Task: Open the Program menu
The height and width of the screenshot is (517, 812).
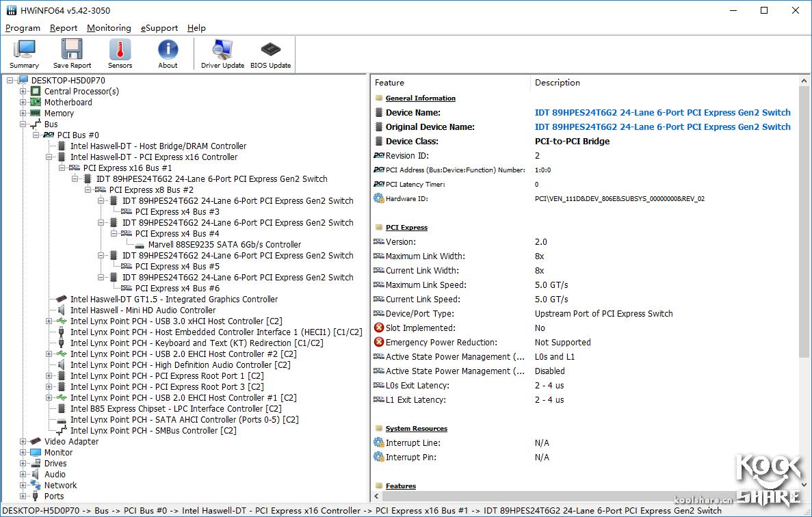Action: pyautogui.click(x=23, y=28)
